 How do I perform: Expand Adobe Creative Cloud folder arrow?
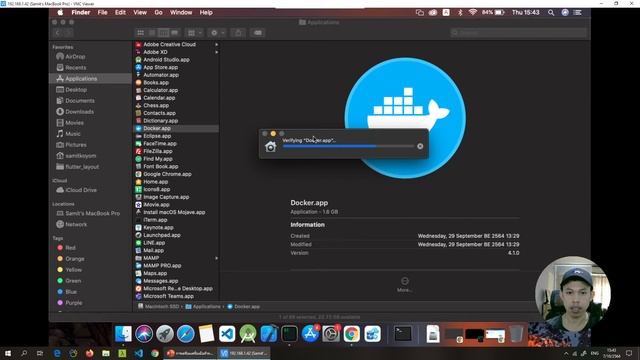pyautogui.click(x=216, y=44)
